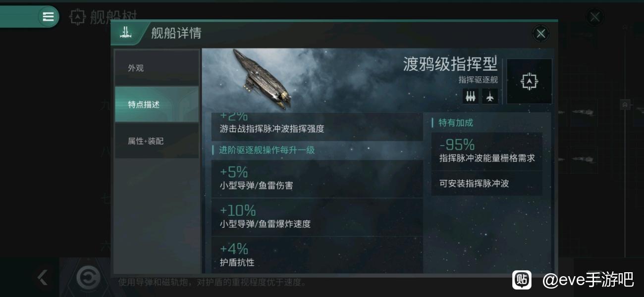Click the 可安装指挥脉冲波 special bonus entry
The width and height of the screenshot is (644, 297).
pyautogui.click(x=486, y=183)
